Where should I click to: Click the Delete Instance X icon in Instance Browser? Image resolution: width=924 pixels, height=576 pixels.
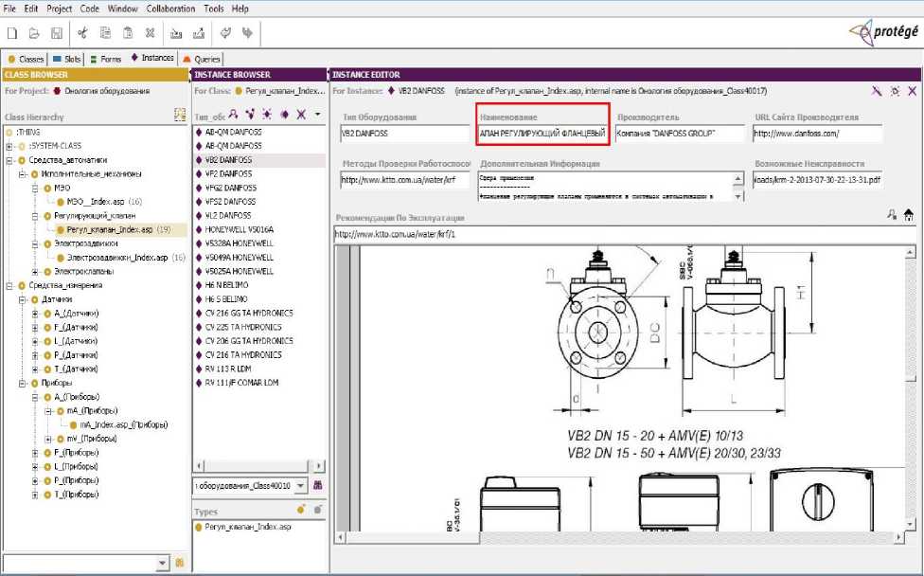tap(300, 115)
